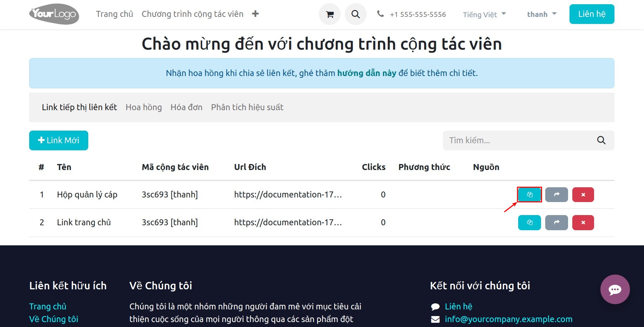This screenshot has width=644, height=327.
Task: Click the phone icon beside +1 555-555-5556
Action: pos(380,14)
